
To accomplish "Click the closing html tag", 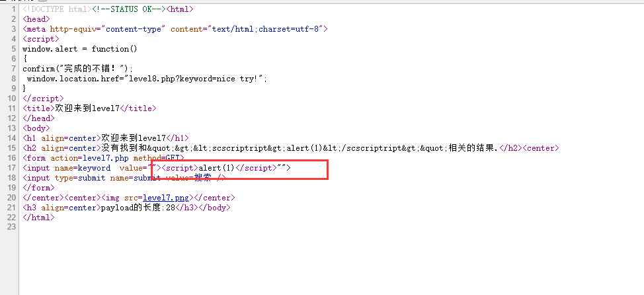I will pyautogui.click(x=38, y=218).
